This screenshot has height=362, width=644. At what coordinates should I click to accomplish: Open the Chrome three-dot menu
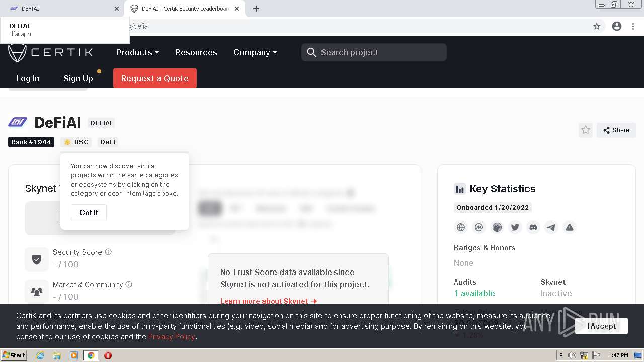[x=633, y=26]
